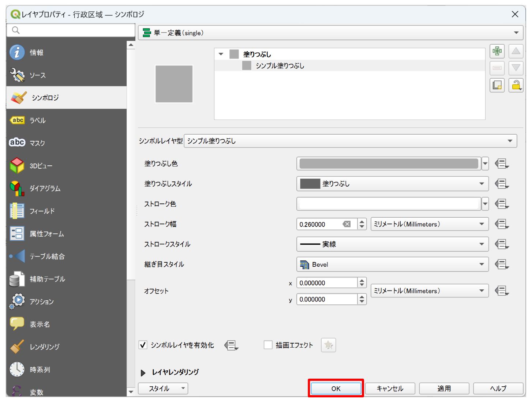Add a new symbol layer with plus icon
532x401 pixels.
497,51
